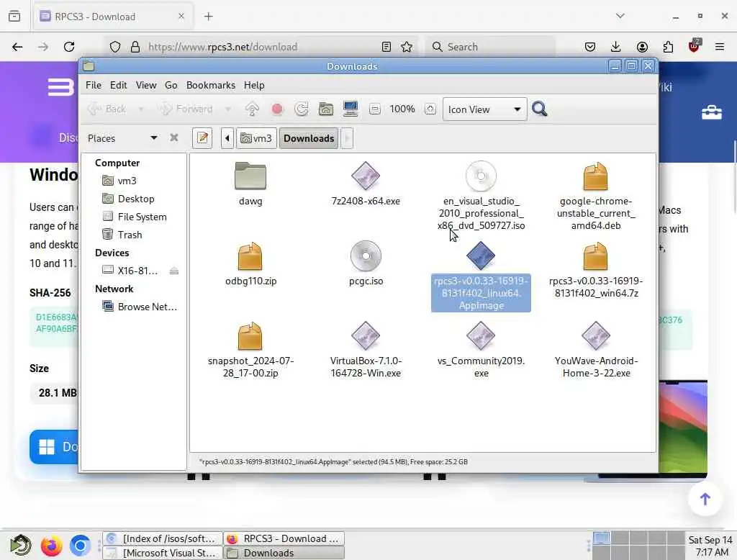Viewport: 737px width, 560px height.
Task: Switch to Index of /isos/soft taskbar window
Action: click(163, 538)
